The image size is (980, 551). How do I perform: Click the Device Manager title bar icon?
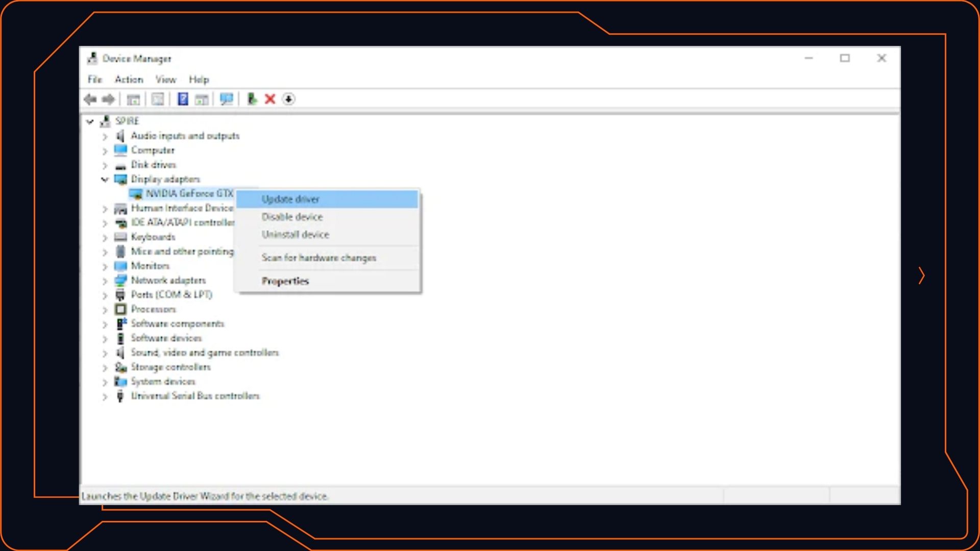pos(92,58)
